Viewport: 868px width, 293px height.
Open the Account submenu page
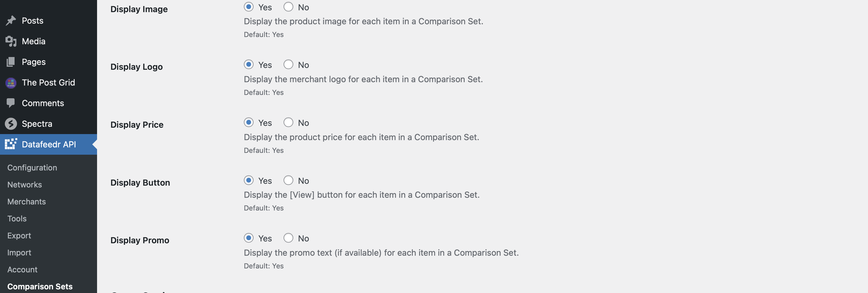click(x=22, y=269)
